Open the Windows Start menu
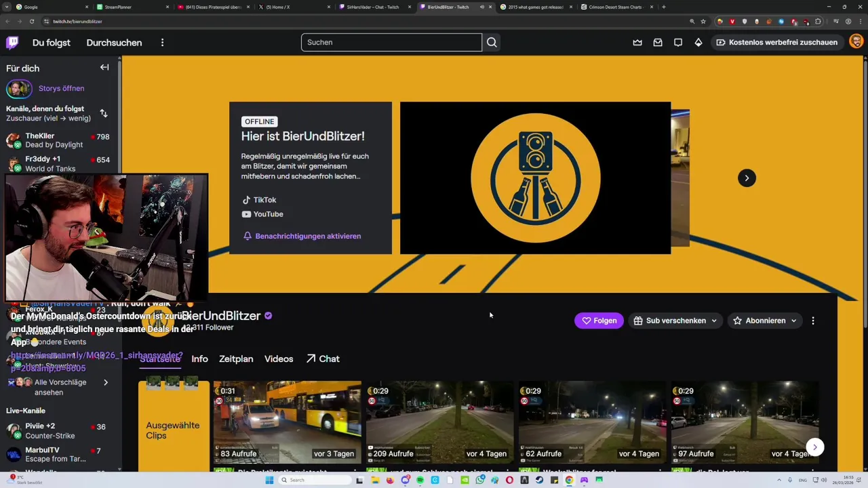 (269, 480)
